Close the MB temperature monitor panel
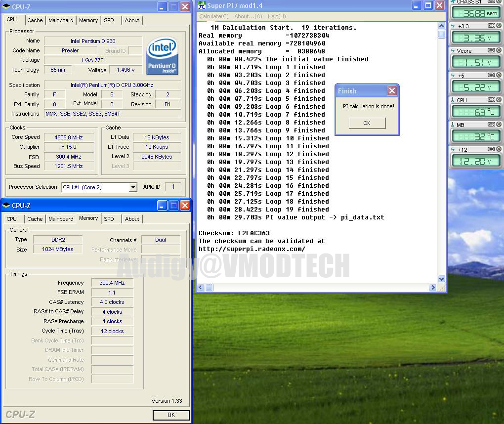The image size is (504, 424). click(499, 125)
